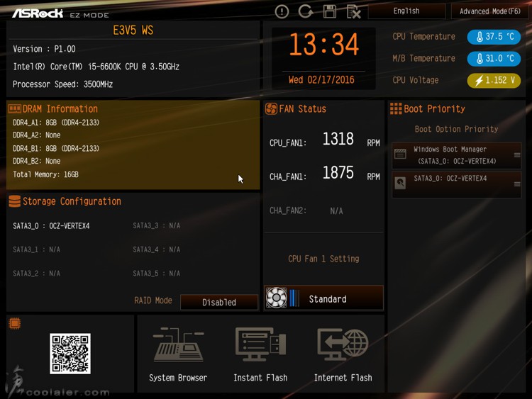Click the 13:34 clock display
Screen dimensions: 532x399
click(323, 45)
